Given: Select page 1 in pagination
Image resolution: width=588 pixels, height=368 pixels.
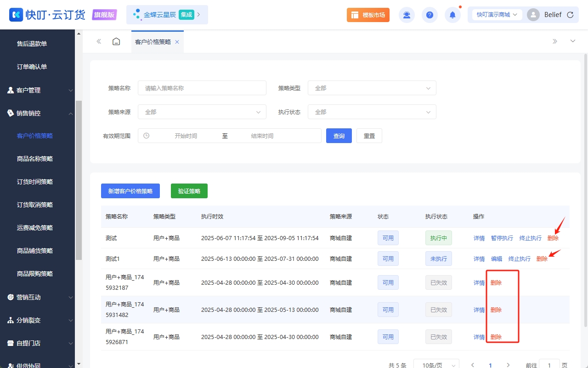Looking at the screenshot, I should (x=490, y=365).
